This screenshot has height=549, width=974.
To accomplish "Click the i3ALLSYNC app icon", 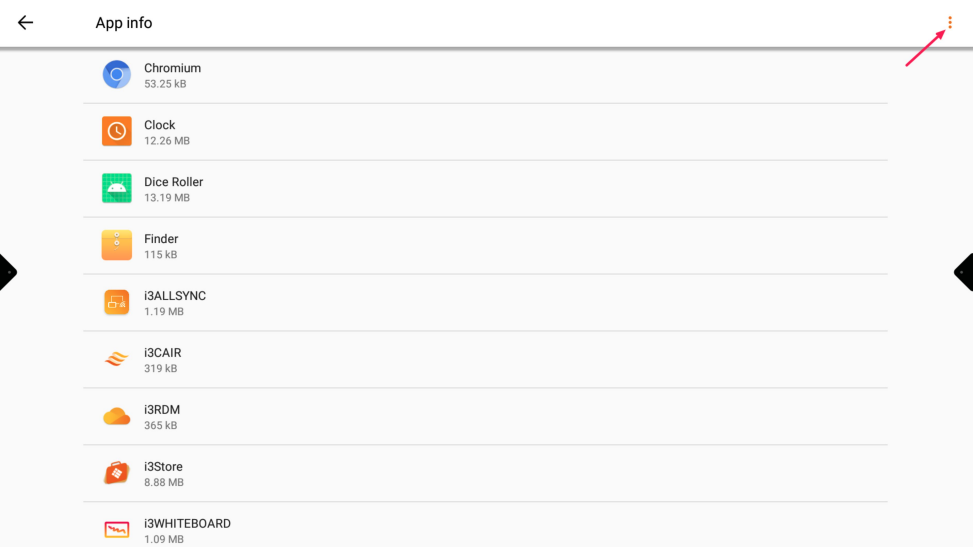I will [x=117, y=303].
